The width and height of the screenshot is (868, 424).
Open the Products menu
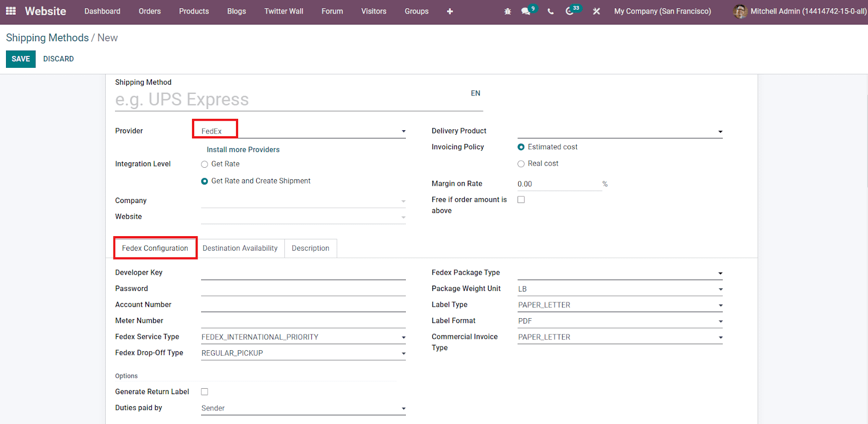(x=194, y=11)
